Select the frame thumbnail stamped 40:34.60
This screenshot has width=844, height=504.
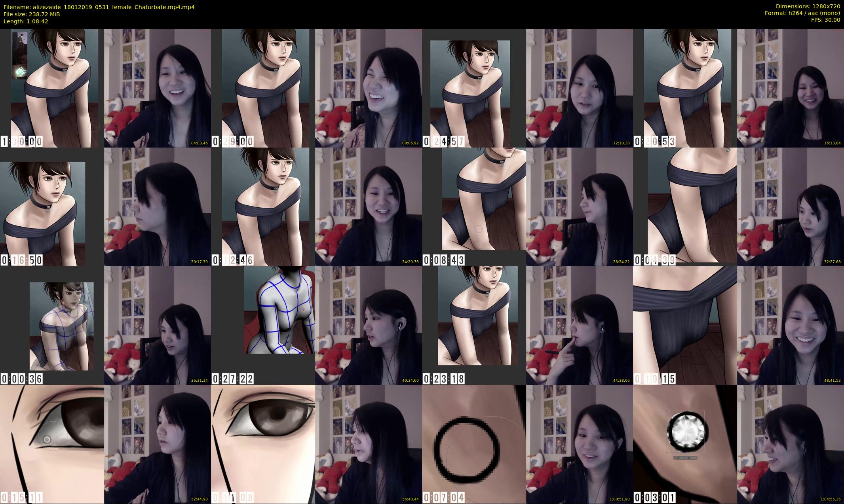click(x=316, y=325)
